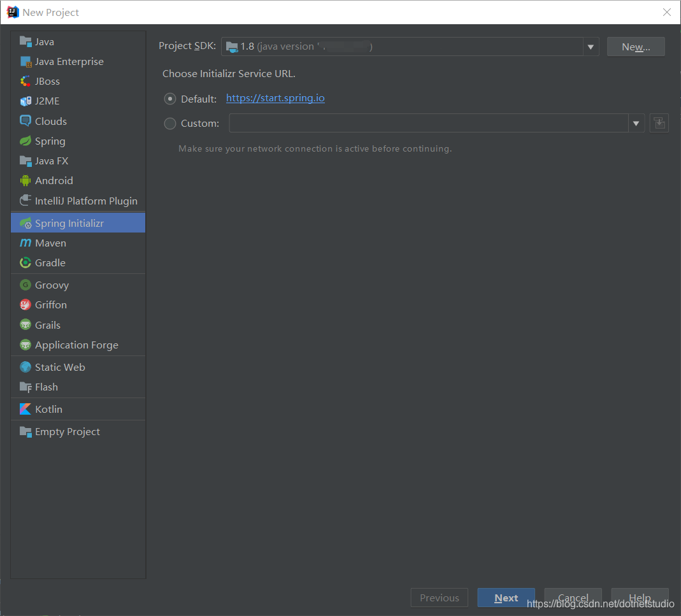Click the Next button
The width and height of the screenshot is (681, 616).
[x=506, y=598]
